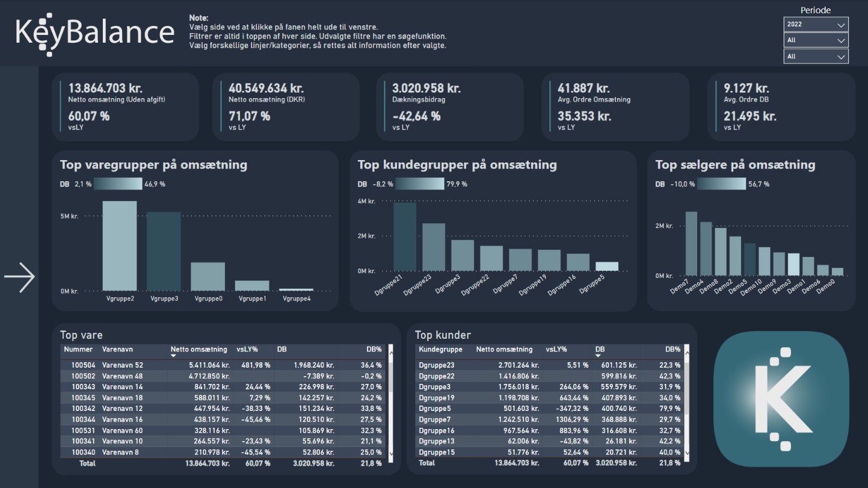This screenshot has height=488, width=868.
Task: Select the Dgruppe21 bar in kundegrupper chart
Action: [x=405, y=236]
